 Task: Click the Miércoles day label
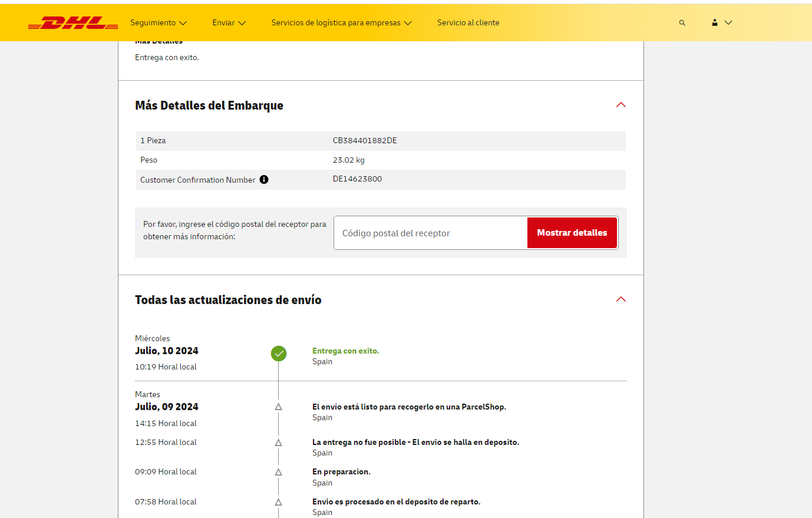152,339
